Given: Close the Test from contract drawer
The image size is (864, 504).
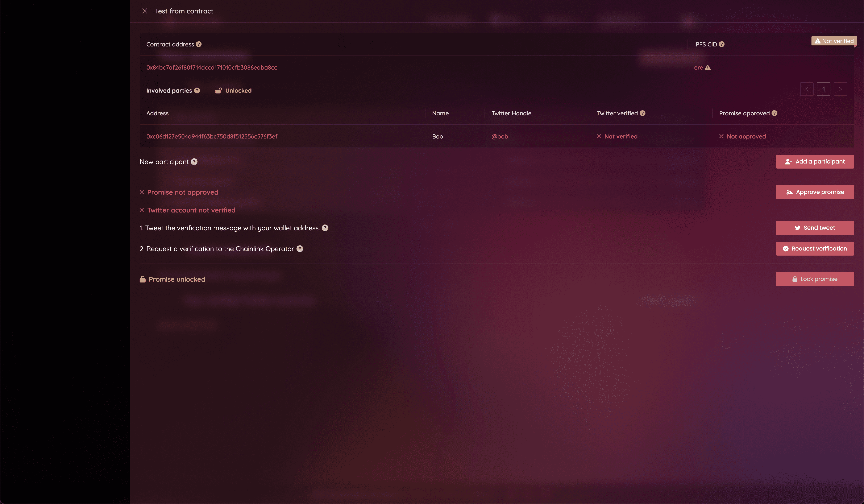Looking at the screenshot, I should tap(145, 11).
